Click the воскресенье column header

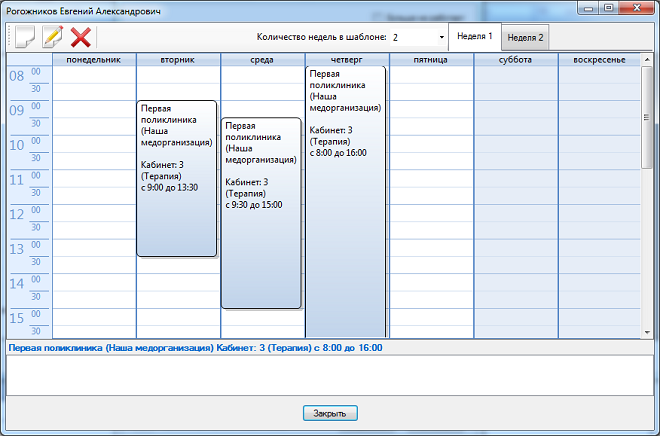(599, 60)
